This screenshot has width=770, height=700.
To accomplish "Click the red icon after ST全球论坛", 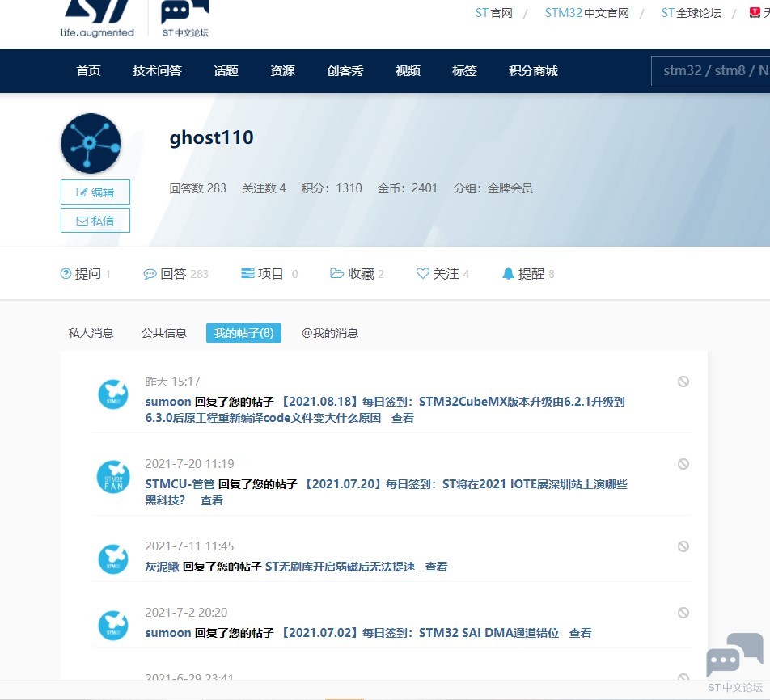I will [x=755, y=12].
